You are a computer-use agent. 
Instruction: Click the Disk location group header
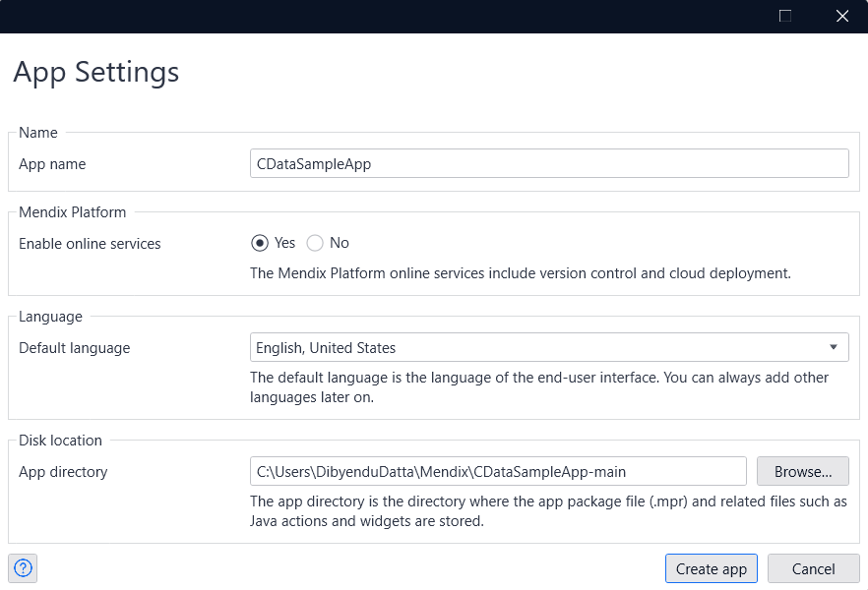60,440
